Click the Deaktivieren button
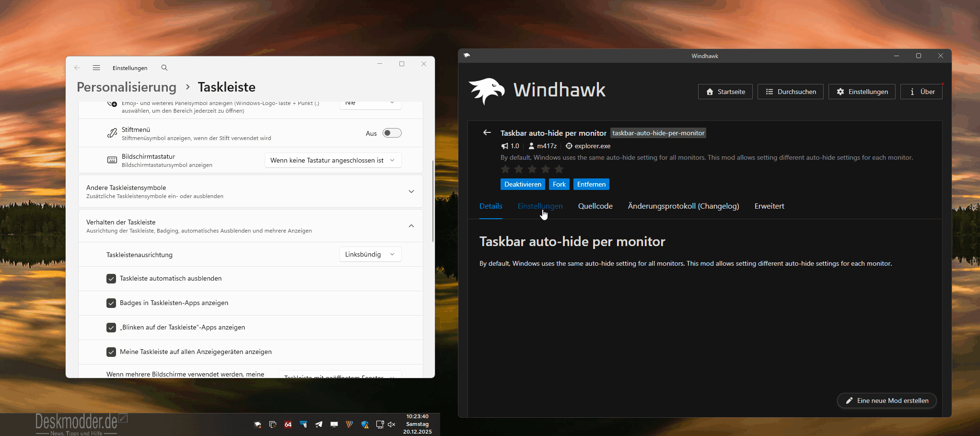 click(x=523, y=185)
